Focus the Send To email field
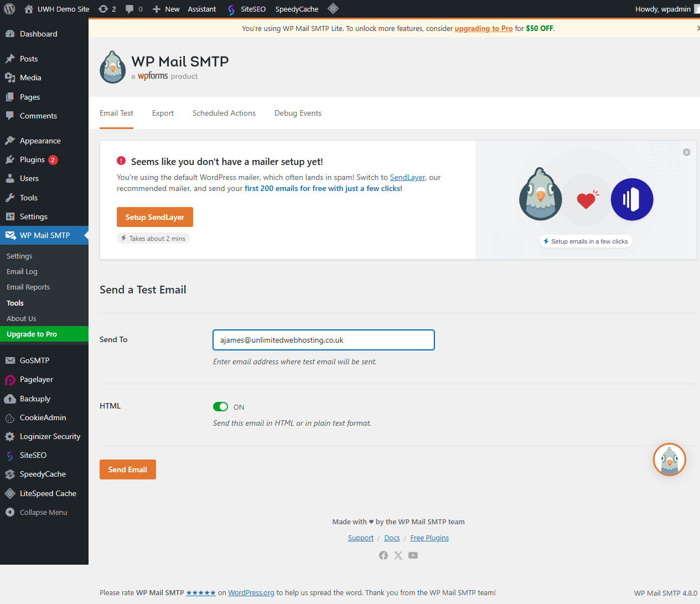The image size is (700, 604). click(x=324, y=340)
